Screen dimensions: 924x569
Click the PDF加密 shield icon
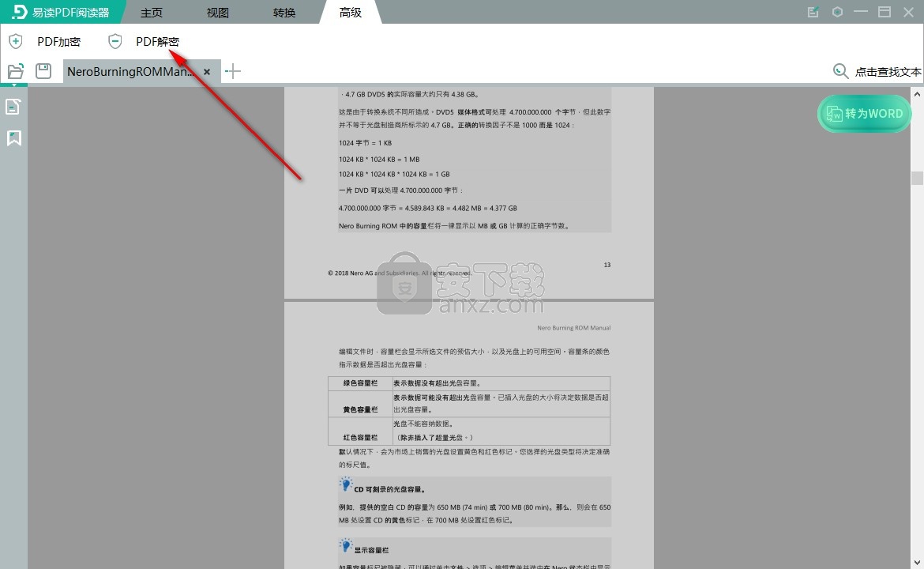pyautogui.click(x=16, y=41)
